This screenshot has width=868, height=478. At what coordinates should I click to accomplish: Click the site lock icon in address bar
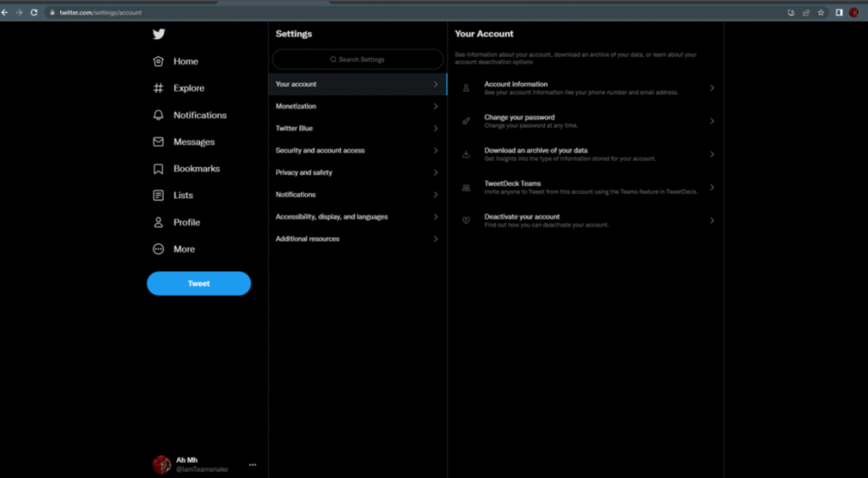pos(52,12)
